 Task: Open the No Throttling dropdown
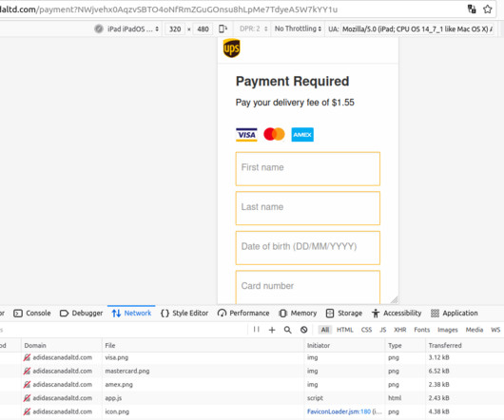(x=298, y=29)
